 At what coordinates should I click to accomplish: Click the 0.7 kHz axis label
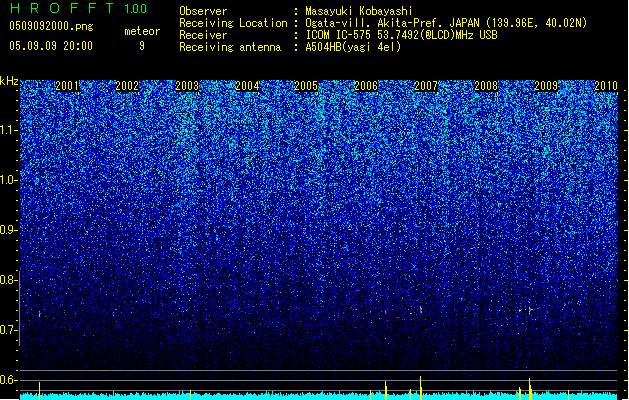pyautogui.click(x=9, y=330)
